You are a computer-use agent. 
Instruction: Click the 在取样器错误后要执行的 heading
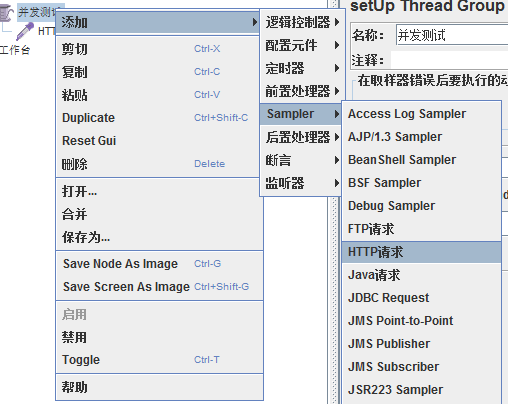[432, 80]
